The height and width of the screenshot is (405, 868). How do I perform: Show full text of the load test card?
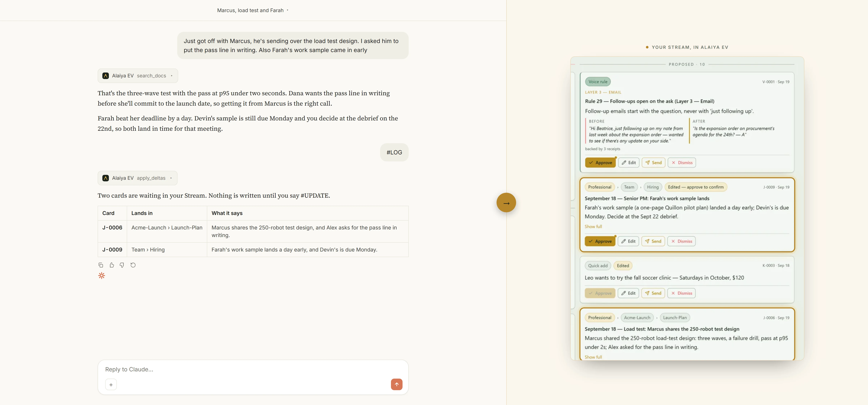[593, 357]
